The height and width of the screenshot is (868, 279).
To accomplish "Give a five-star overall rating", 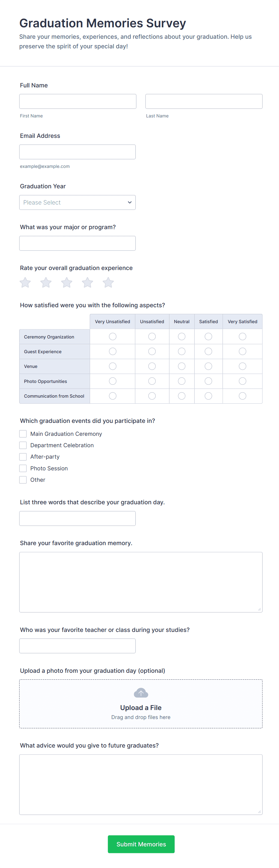I will (108, 282).
